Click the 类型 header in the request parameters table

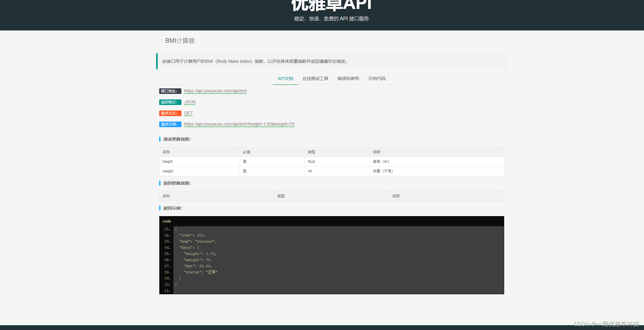(337, 152)
